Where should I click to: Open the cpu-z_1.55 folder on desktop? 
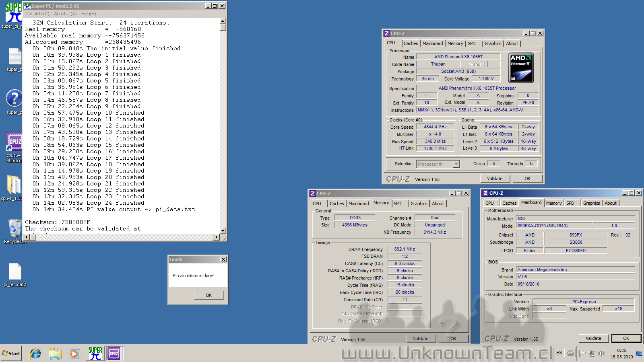(x=13, y=187)
